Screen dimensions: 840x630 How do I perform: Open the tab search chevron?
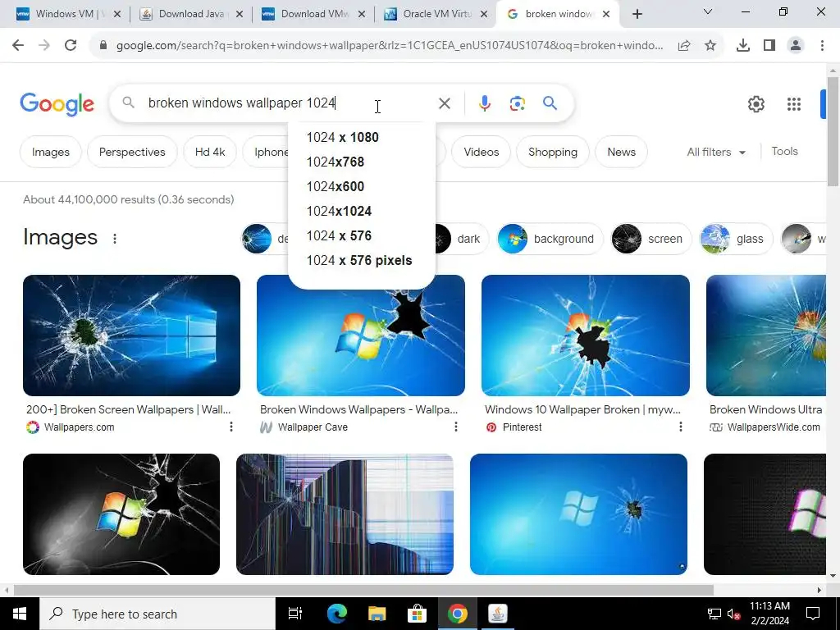coord(708,11)
